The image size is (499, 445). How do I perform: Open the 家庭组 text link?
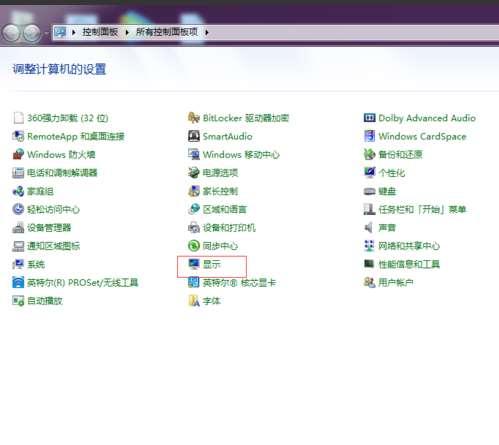point(40,191)
